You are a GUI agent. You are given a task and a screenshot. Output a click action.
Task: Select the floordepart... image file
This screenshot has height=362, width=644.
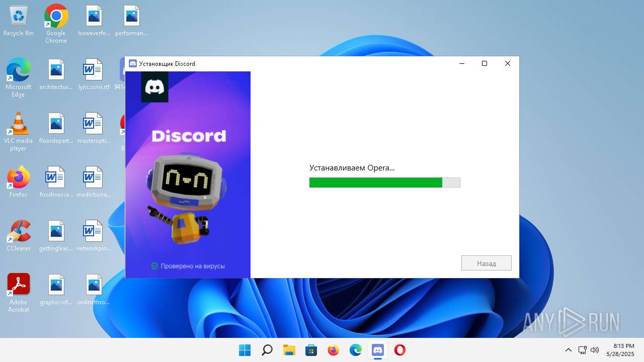56,129
